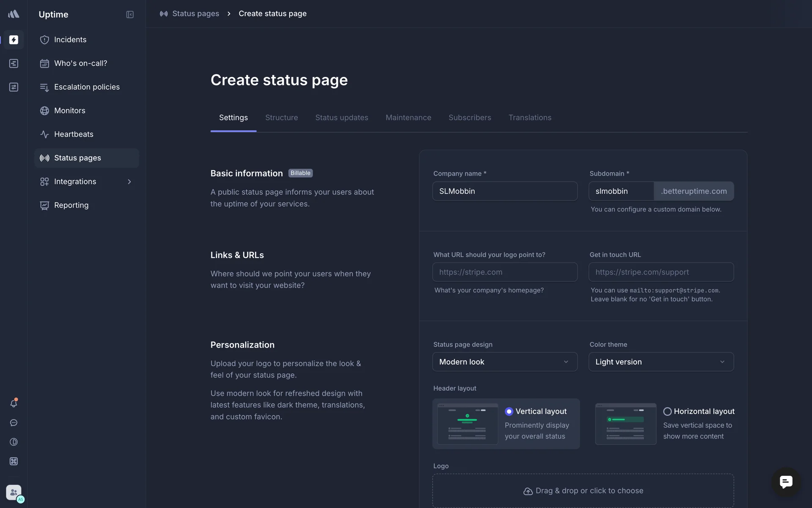This screenshot has height=508, width=812.
Task: Open the Status page design dropdown
Action: [x=505, y=362]
